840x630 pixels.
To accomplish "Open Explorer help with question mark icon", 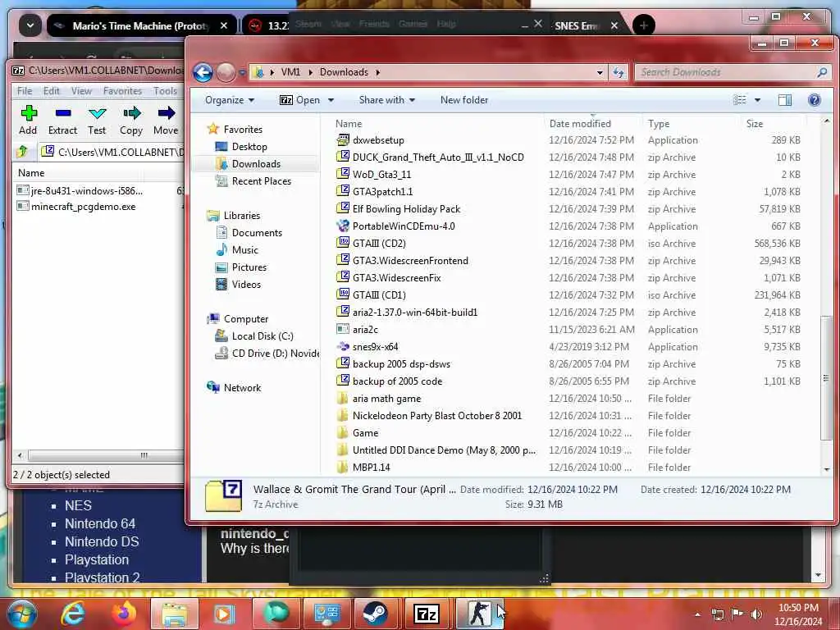I will 815,100.
